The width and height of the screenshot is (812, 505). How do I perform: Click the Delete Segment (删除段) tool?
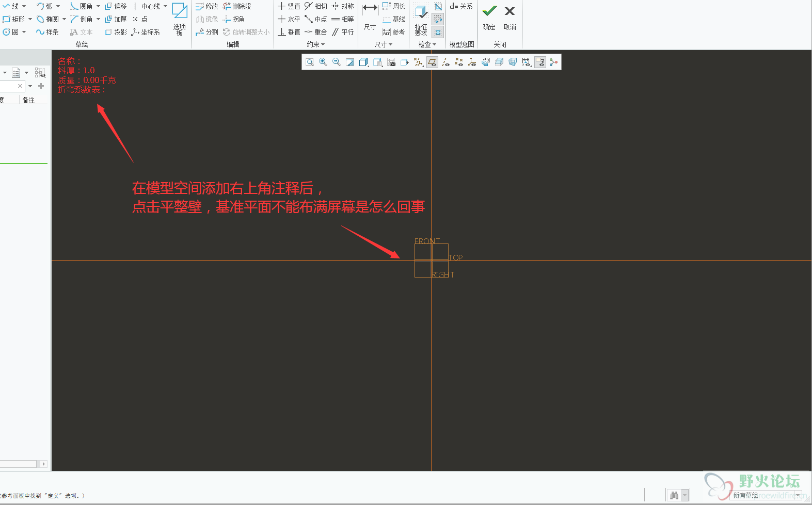pos(237,6)
